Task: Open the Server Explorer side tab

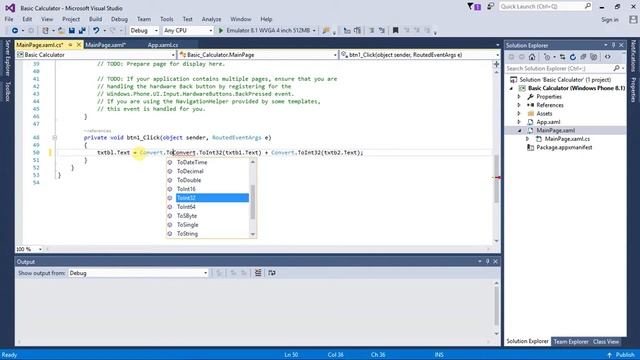Action: [7, 58]
